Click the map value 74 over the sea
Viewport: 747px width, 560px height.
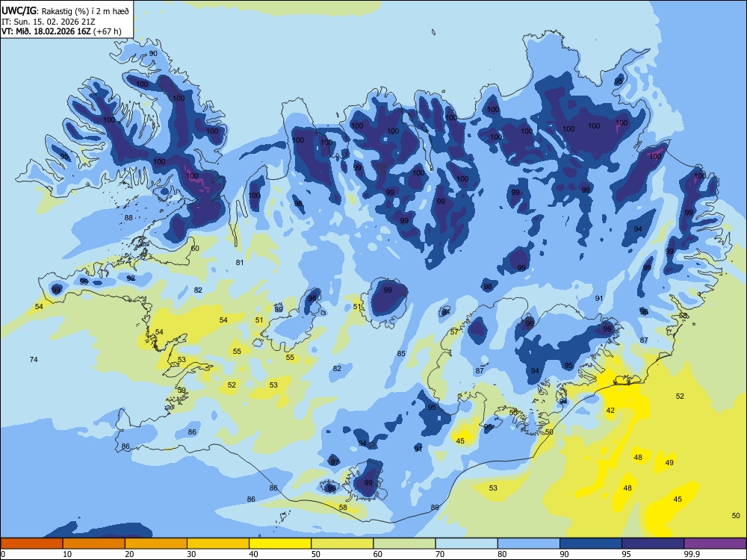pos(34,360)
